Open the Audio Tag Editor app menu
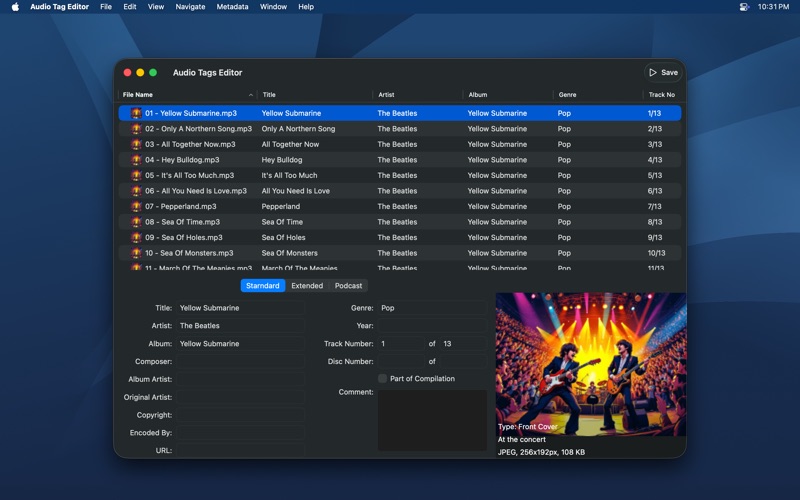The image size is (800, 500). (x=59, y=7)
